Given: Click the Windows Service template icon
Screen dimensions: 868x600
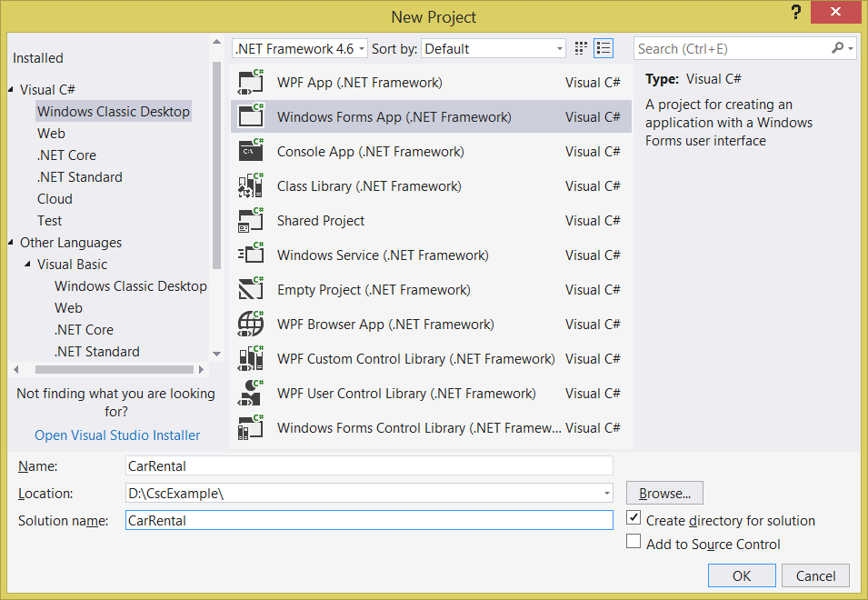Looking at the screenshot, I should tap(251, 255).
